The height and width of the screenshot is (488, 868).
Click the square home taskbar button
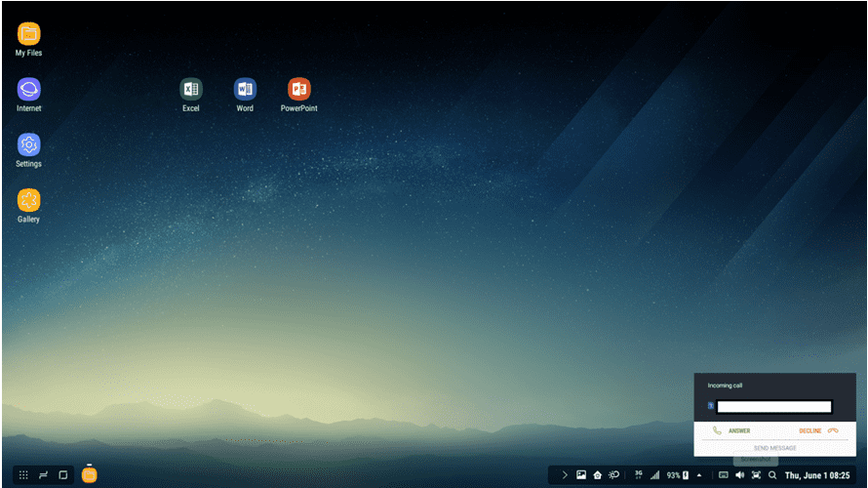[x=63, y=475]
